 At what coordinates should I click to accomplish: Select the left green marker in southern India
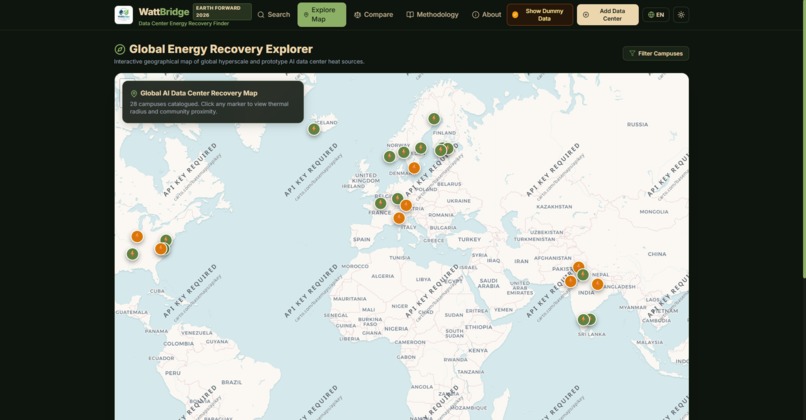[x=583, y=320]
